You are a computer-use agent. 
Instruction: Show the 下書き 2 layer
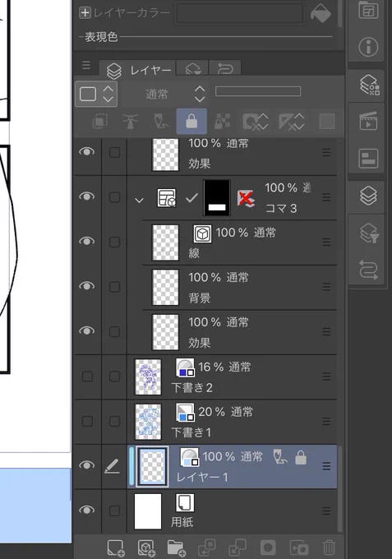coord(87,377)
